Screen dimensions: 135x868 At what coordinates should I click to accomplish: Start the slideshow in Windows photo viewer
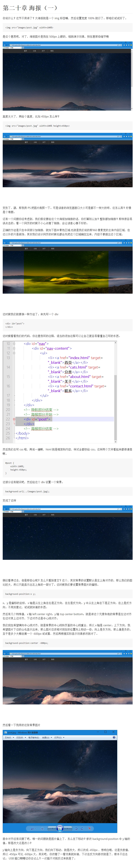pos(60,828)
